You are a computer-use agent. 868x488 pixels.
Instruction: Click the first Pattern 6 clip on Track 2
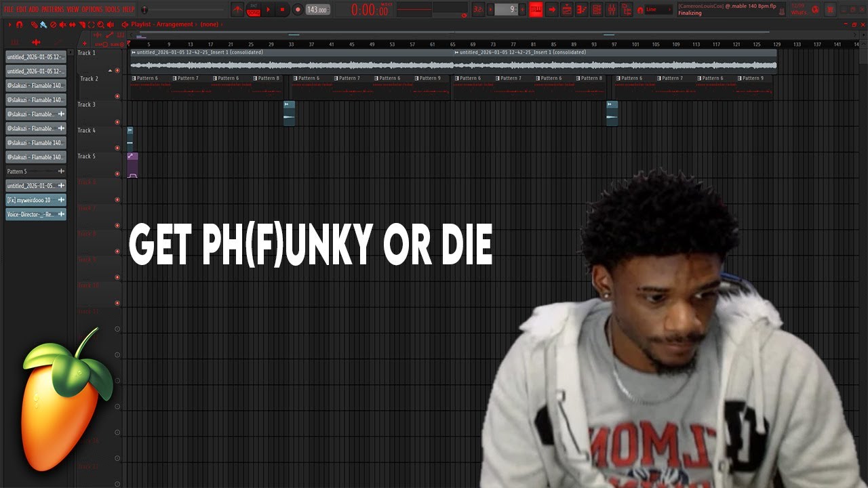pyautogui.click(x=151, y=87)
